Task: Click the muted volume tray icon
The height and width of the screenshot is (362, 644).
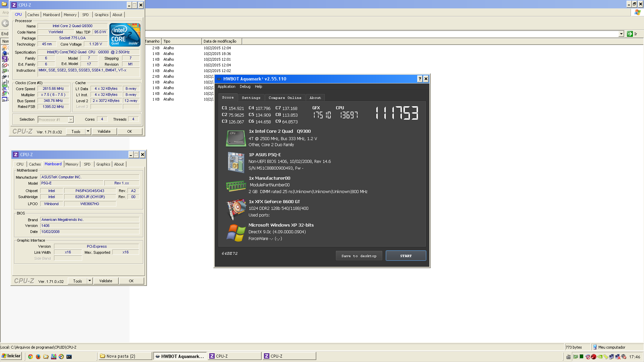Action: [x=624, y=357]
